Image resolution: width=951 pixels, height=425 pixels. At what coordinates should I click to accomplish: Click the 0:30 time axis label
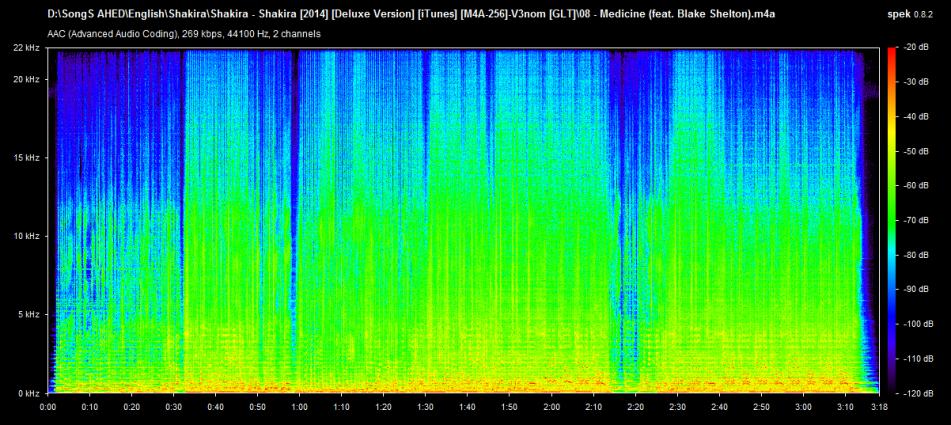[174, 407]
